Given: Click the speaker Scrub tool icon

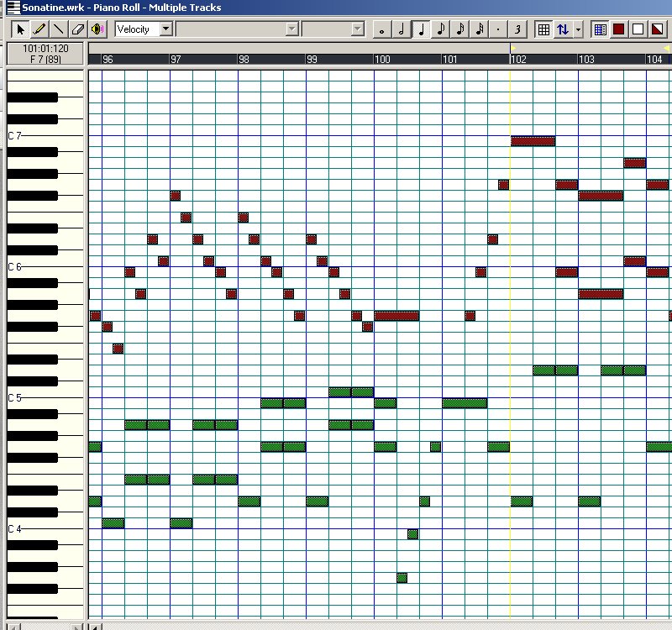Looking at the screenshot, I should point(95,29).
